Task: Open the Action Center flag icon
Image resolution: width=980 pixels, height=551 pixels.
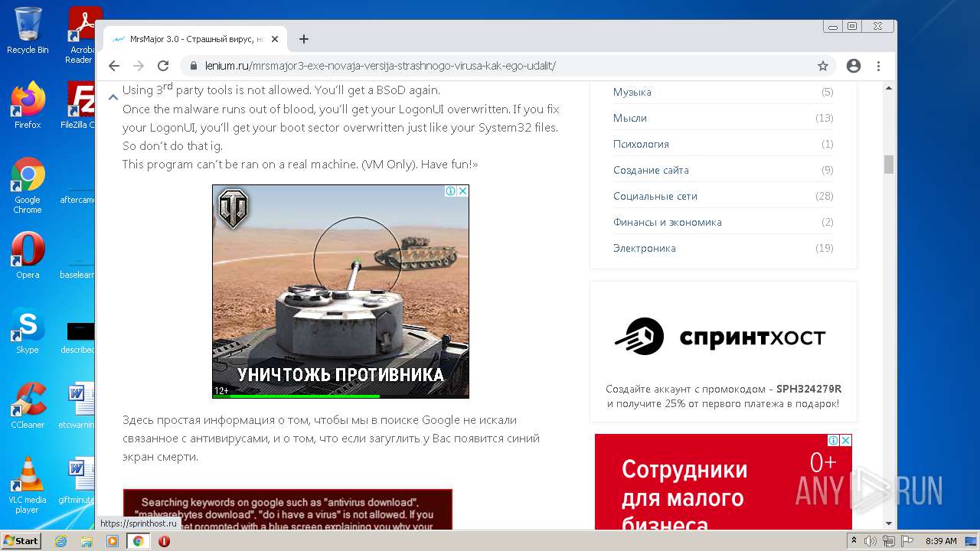Action: coord(907,541)
